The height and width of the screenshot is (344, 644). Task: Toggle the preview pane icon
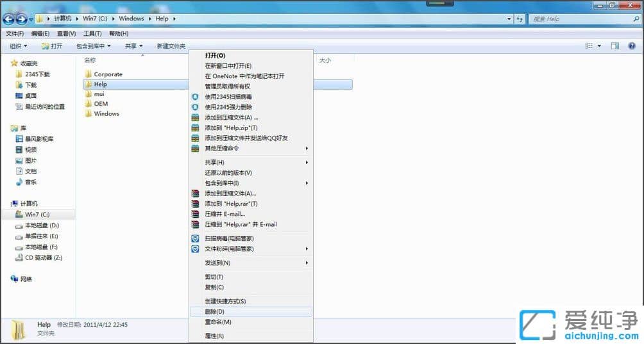615,46
